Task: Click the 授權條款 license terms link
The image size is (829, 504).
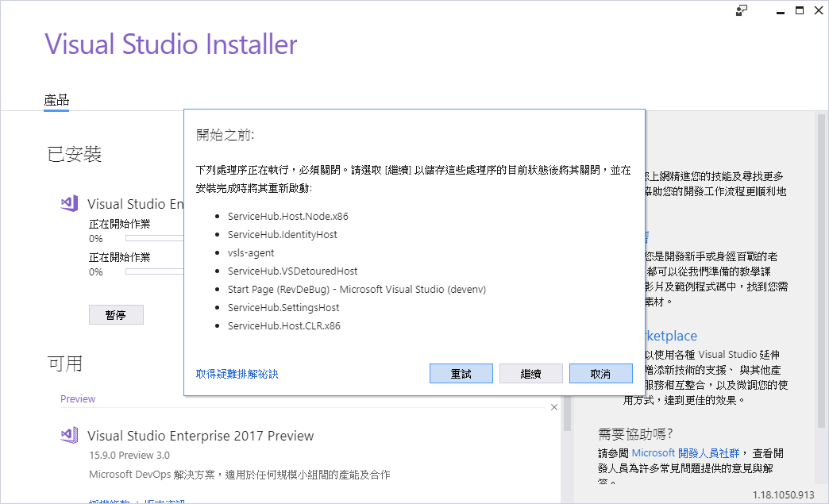Action: click(107, 501)
